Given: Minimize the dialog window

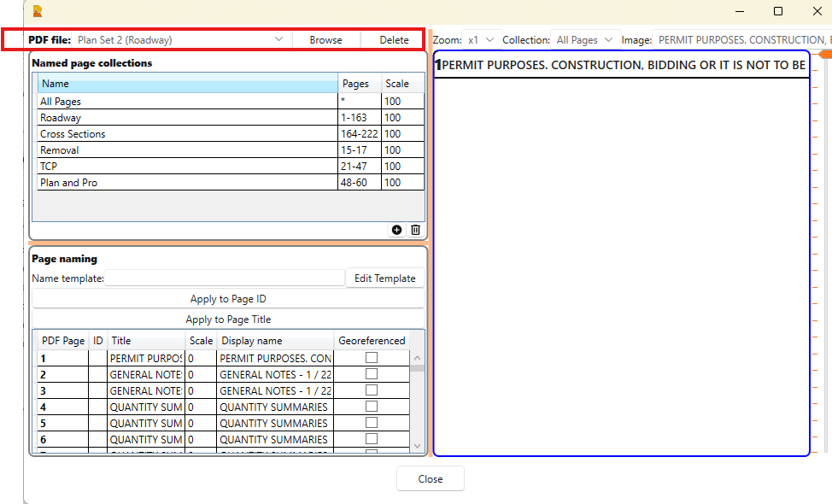Looking at the screenshot, I should click(x=739, y=11).
